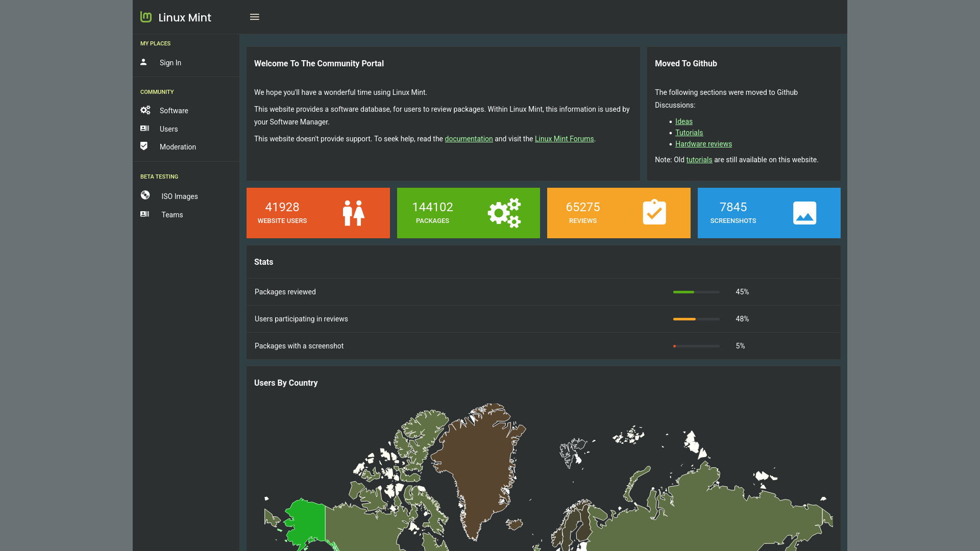The image size is (980, 551).
Task: Open the Users menu item
Action: pyautogui.click(x=168, y=129)
